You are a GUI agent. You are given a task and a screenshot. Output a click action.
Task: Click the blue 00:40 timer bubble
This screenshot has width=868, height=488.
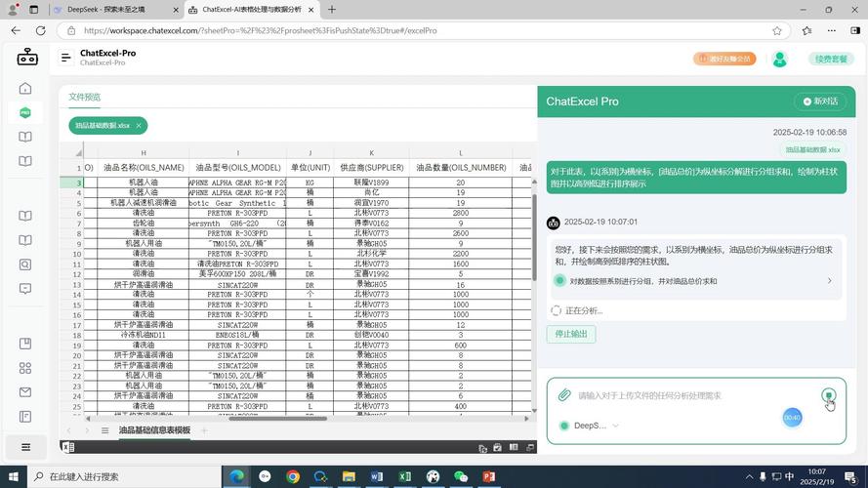pyautogui.click(x=792, y=418)
